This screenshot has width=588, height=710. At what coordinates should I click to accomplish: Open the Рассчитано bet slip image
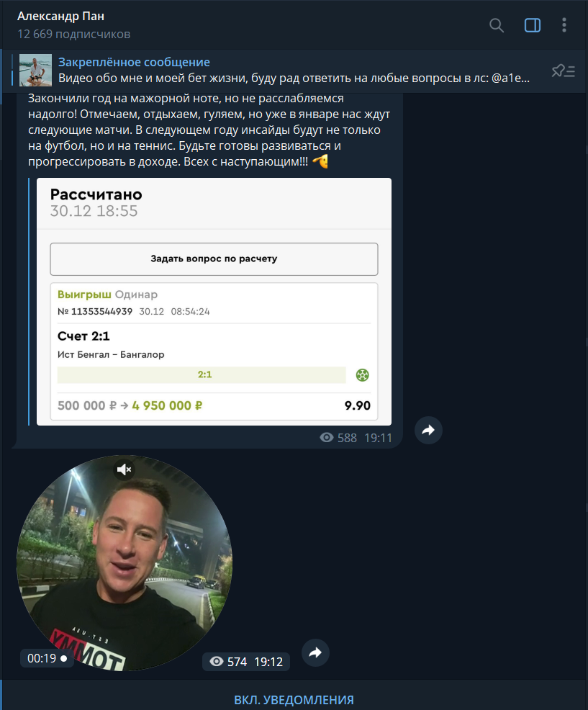pos(214,302)
